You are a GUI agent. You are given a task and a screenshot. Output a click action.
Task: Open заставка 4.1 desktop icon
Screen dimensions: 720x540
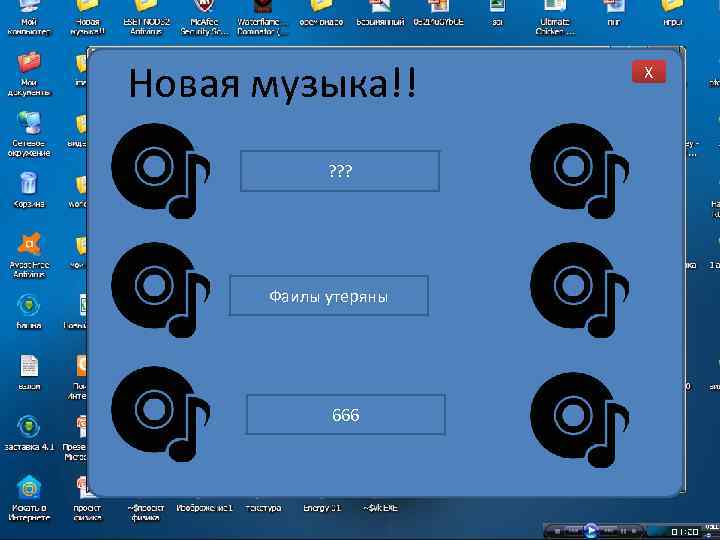[28, 433]
